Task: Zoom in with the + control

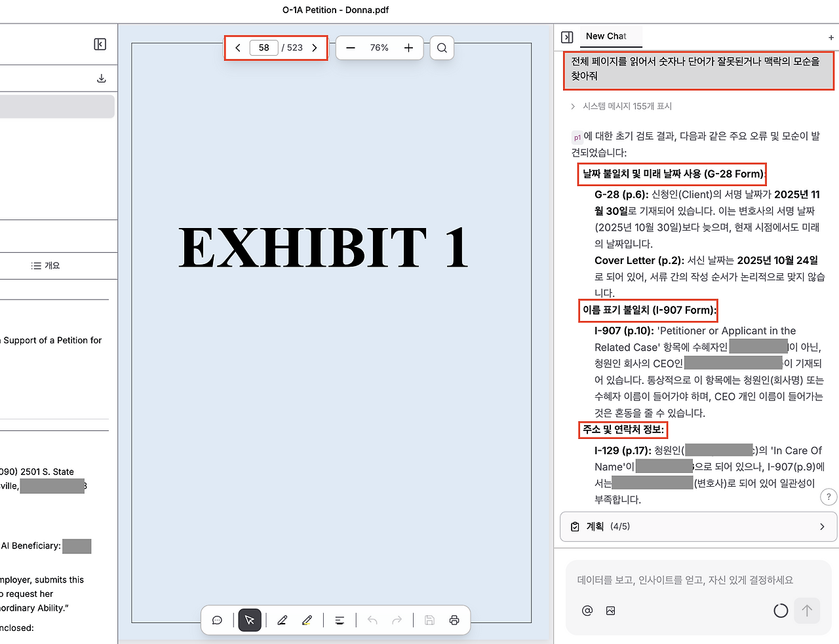Action: tap(408, 47)
